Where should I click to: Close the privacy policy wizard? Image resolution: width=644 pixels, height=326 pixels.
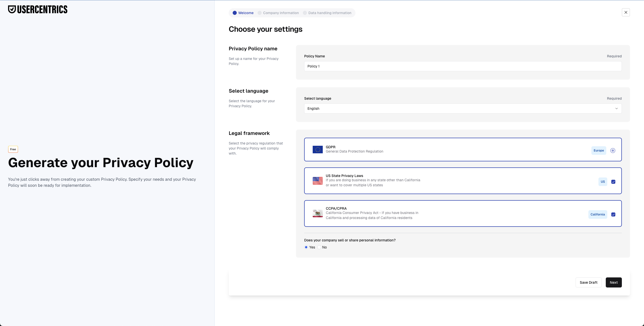[626, 12]
